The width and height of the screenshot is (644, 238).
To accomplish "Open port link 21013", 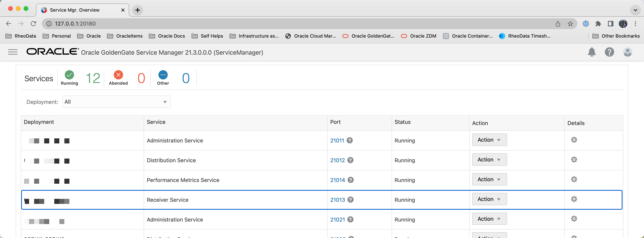I will pos(338,200).
